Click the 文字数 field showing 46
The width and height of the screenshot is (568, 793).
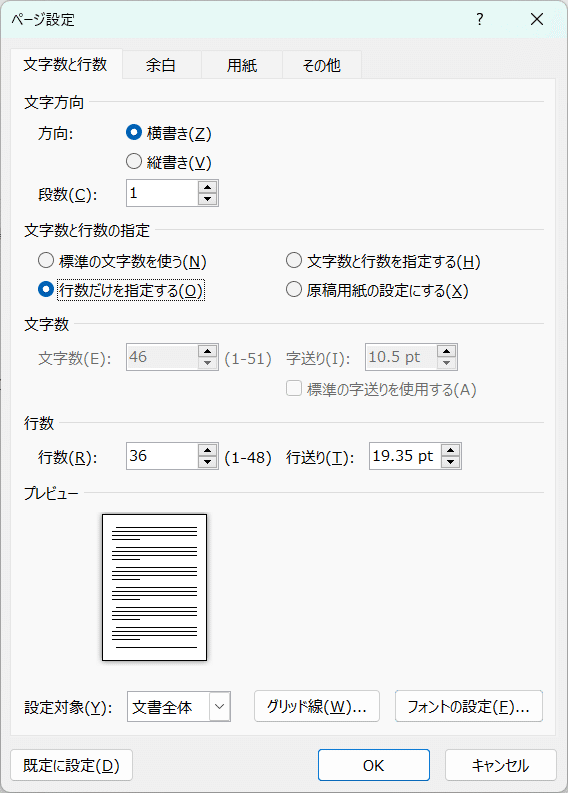162,357
